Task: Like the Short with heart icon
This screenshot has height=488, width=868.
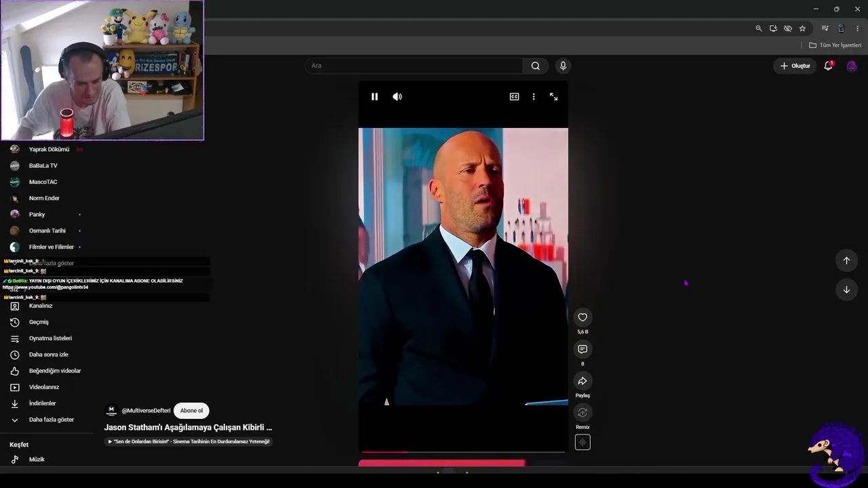Action: [583, 317]
